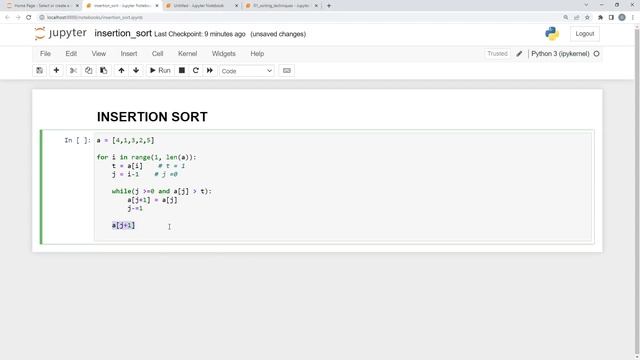Open the Cell menu
The height and width of the screenshot is (360, 640).
[x=158, y=53]
